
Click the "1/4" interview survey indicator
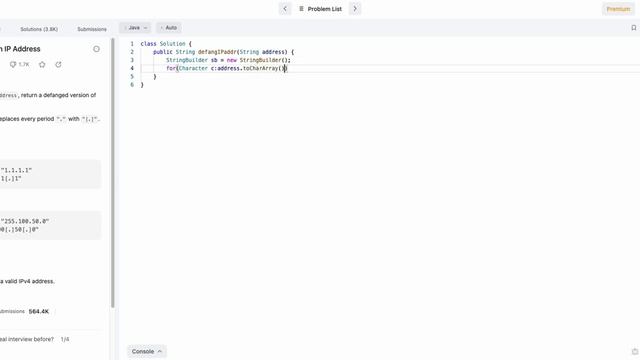click(x=65, y=339)
